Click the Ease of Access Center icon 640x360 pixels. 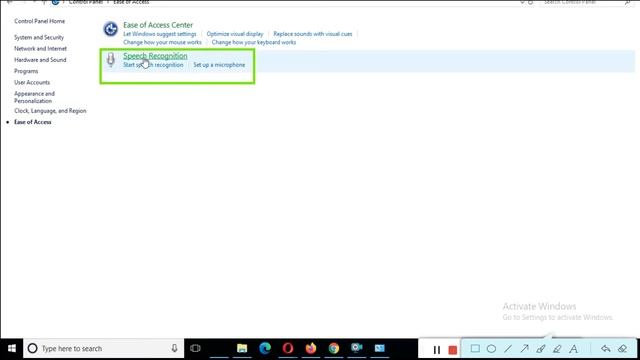(x=110, y=29)
